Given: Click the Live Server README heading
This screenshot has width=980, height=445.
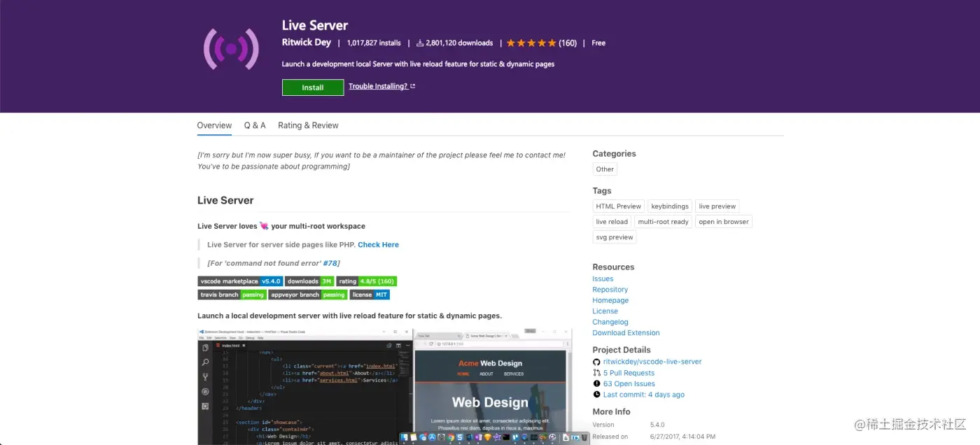Looking at the screenshot, I should pyautogui.click(x=225, y=200).
